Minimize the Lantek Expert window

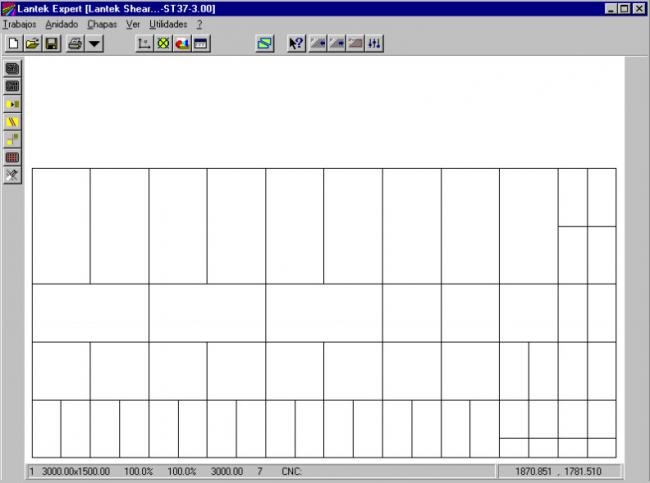[610, 9]
